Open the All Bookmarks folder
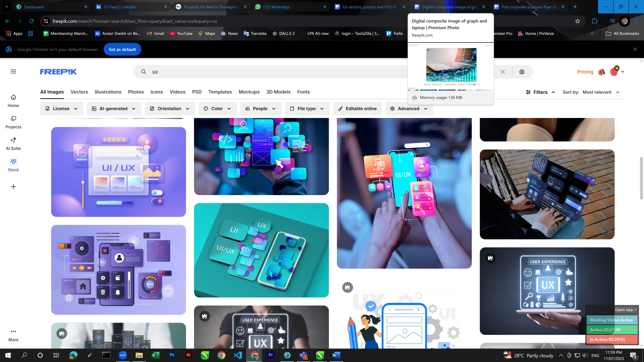The image size is (644, 362). 623,34
